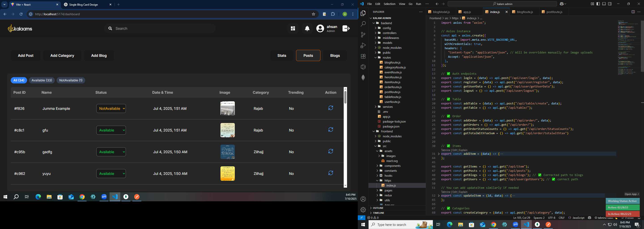Click the posts table vertical scrollbar thumb
The image size is (644, 229).
coord(345,97)
